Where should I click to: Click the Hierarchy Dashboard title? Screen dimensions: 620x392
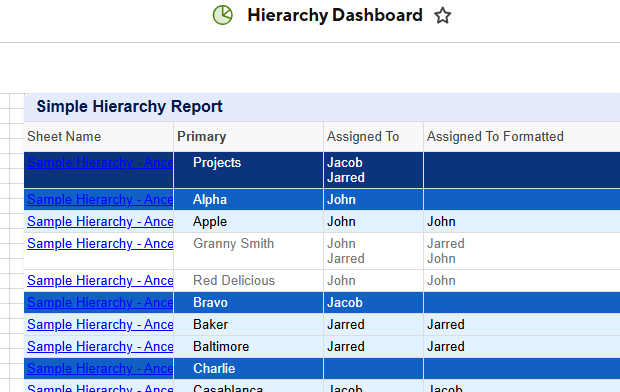335,15
